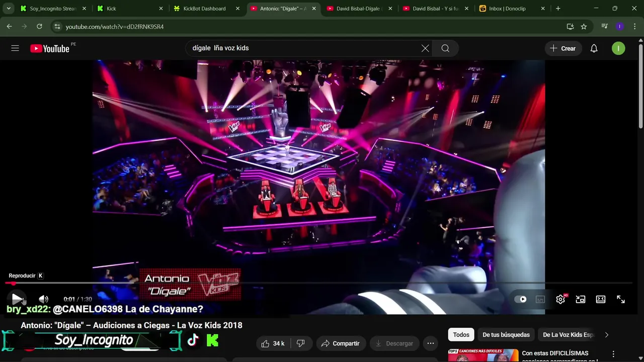Open the tab search dropdown
Viewport: 644px width, 362px height.
tap(9, 9)
